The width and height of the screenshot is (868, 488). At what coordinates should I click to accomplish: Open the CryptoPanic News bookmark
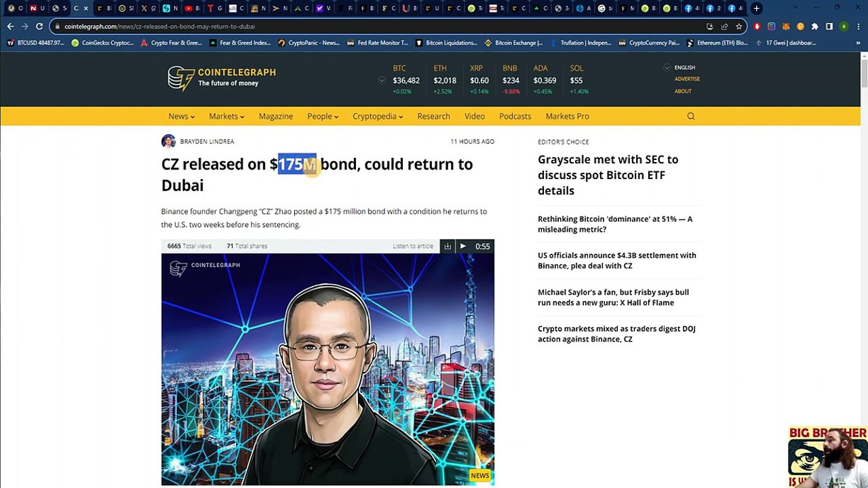pyautogui.click(x=309, y=43)
